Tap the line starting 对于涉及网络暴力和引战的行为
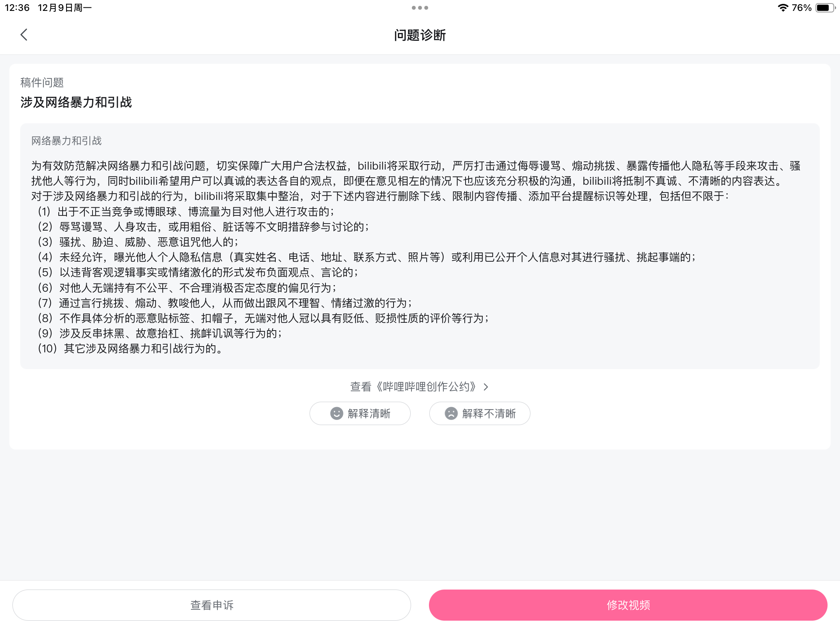Image resolution: width=840 pixels, height=630 pixels. point(380,196)
